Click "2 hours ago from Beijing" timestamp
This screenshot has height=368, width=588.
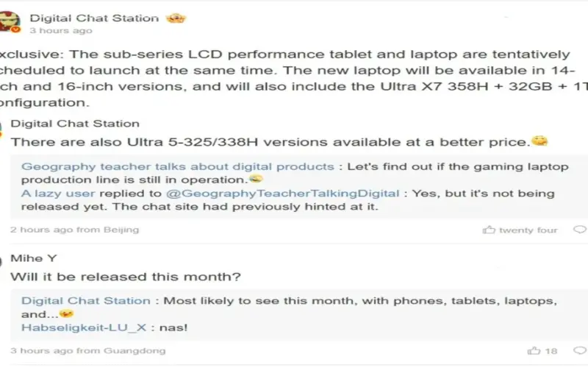click(x=74, y=230)
